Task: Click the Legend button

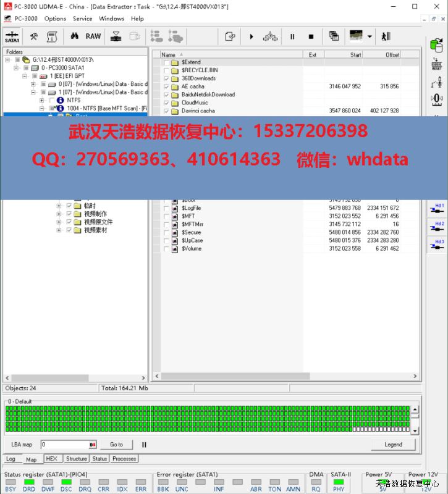Action: pos(393,444)
